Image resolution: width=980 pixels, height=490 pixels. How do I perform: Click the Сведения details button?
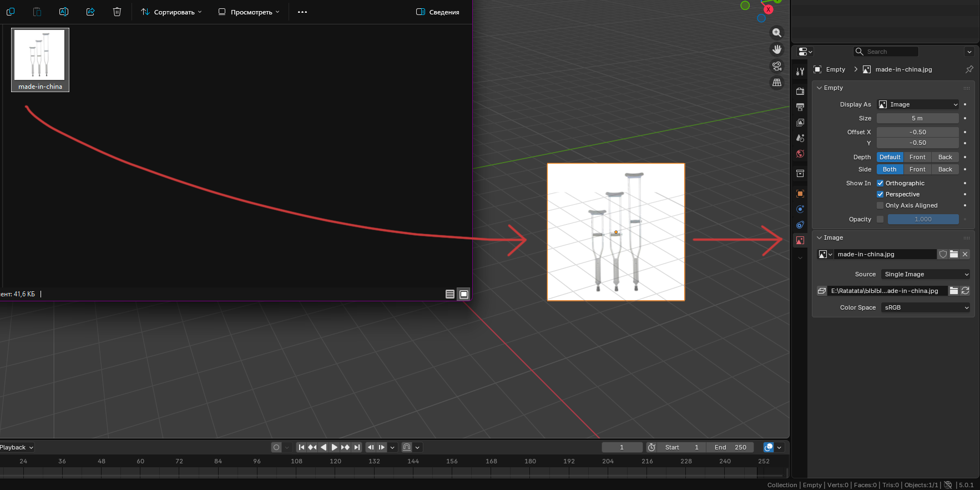click(438, 12)
